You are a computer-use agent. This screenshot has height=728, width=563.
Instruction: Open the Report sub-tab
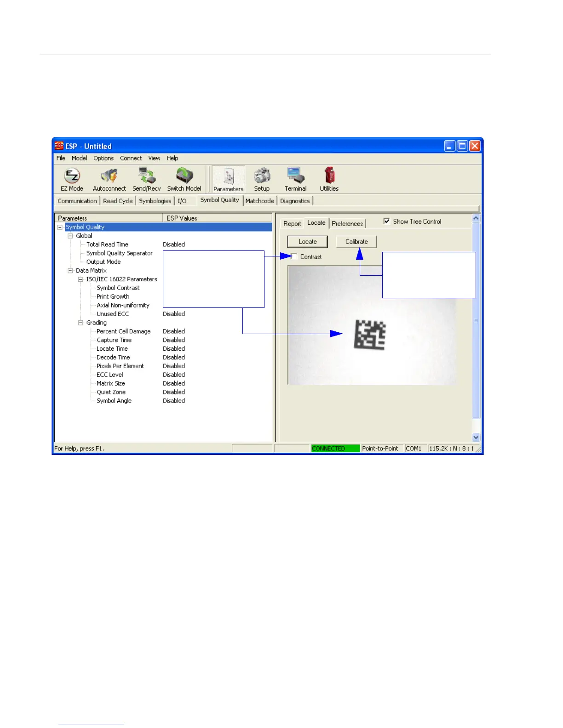[x=292, y=223]
